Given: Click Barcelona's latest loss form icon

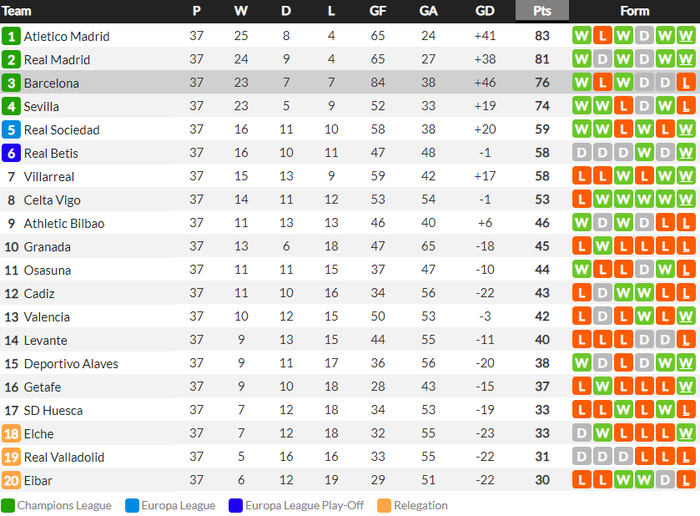Looking at the screenshot, I should [x=686, y=83].
